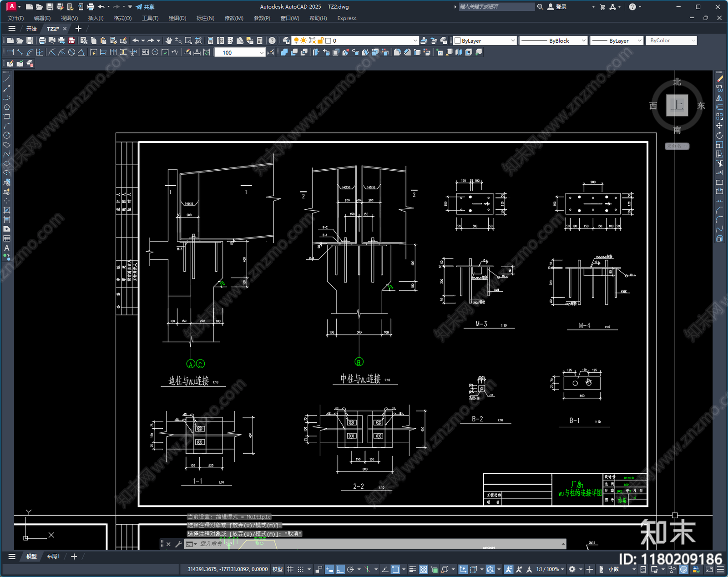
Task: Select the Multiline Text tool
Action: (x=7, y=248)
